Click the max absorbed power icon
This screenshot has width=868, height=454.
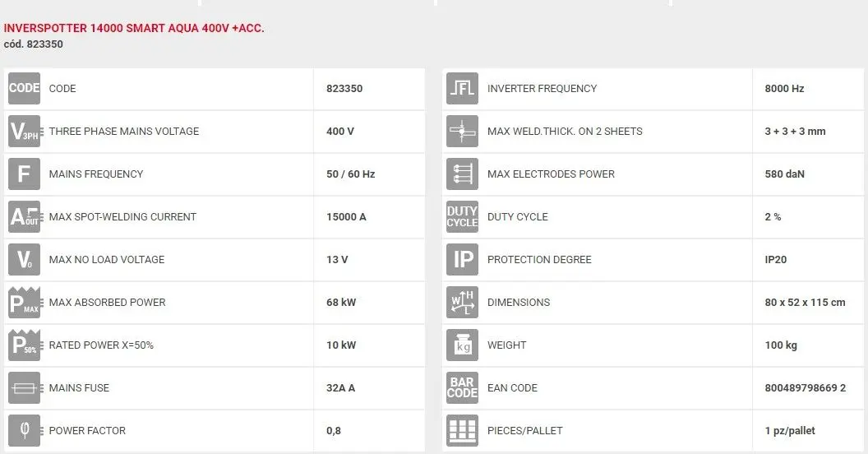click(x=24, y=303)
